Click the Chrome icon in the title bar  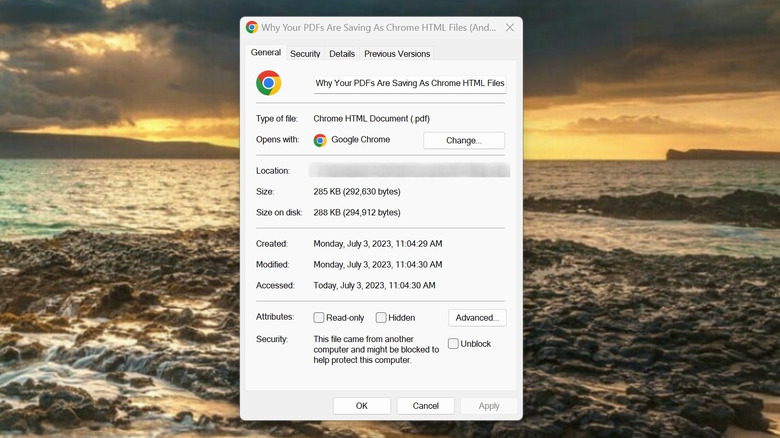point(252,28)
